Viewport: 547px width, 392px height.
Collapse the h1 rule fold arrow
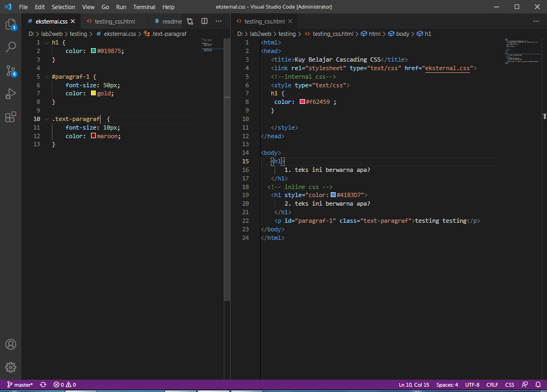tap(47, 43)
